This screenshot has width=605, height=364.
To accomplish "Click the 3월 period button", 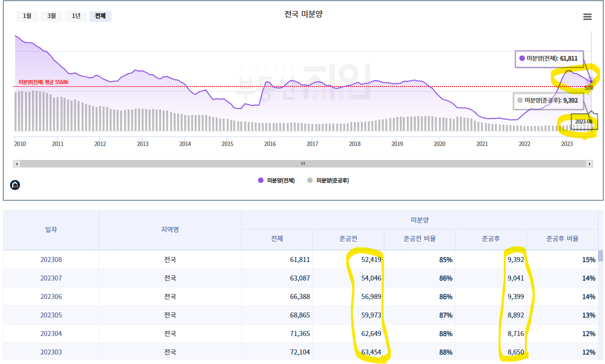I will click(51, 16).
